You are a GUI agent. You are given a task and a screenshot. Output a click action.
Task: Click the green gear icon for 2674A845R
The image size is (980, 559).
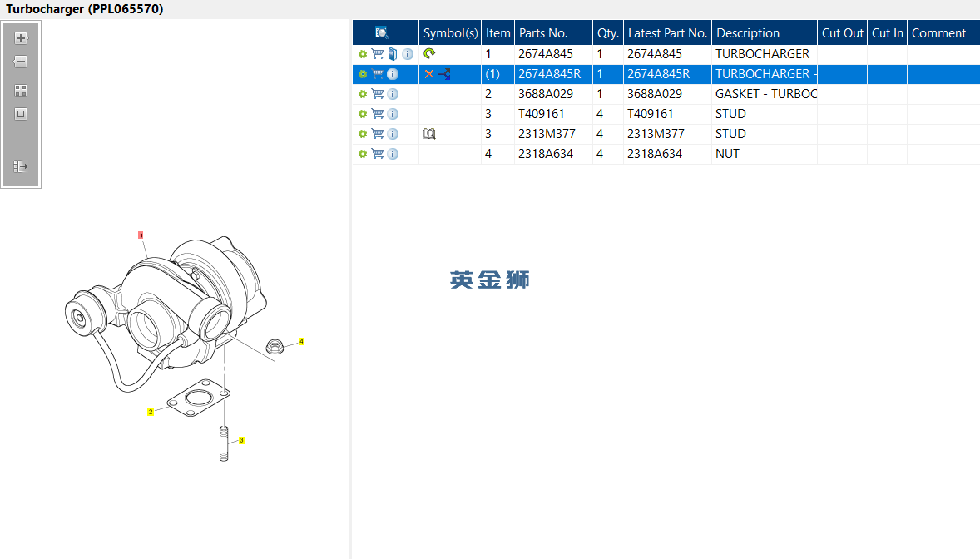click(x=363, y=74)
